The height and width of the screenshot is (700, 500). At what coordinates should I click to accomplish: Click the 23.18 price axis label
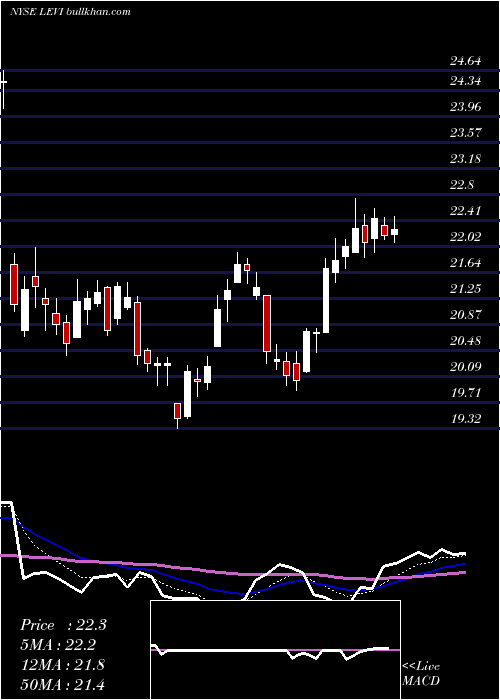[x=465, y=159]
